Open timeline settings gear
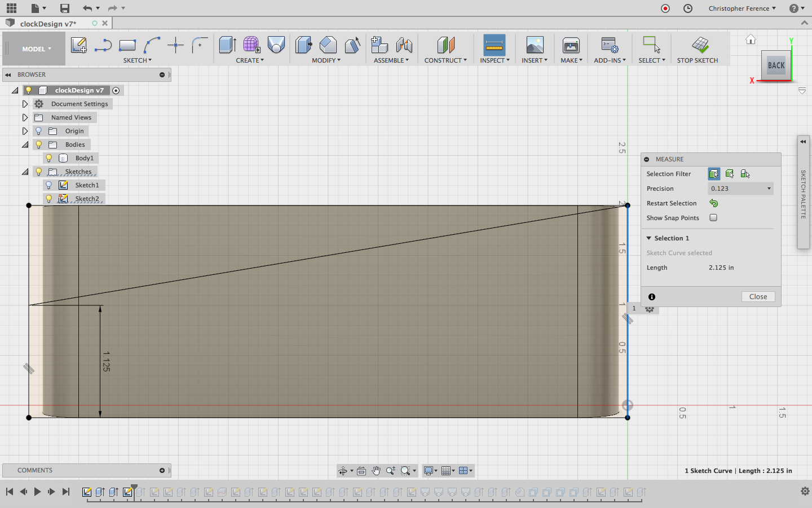 point(805,492)
